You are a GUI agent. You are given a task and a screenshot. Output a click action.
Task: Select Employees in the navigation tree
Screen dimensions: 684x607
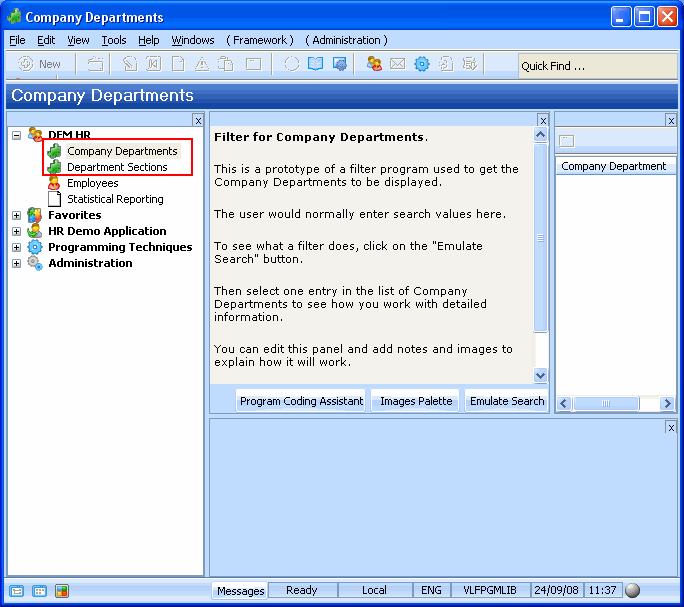coord(92,183)
